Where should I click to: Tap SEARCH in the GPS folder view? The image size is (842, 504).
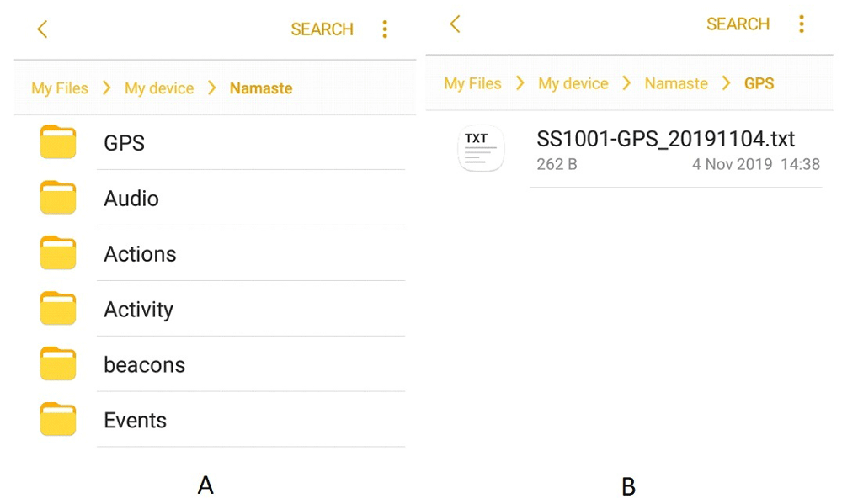(738, 24)
